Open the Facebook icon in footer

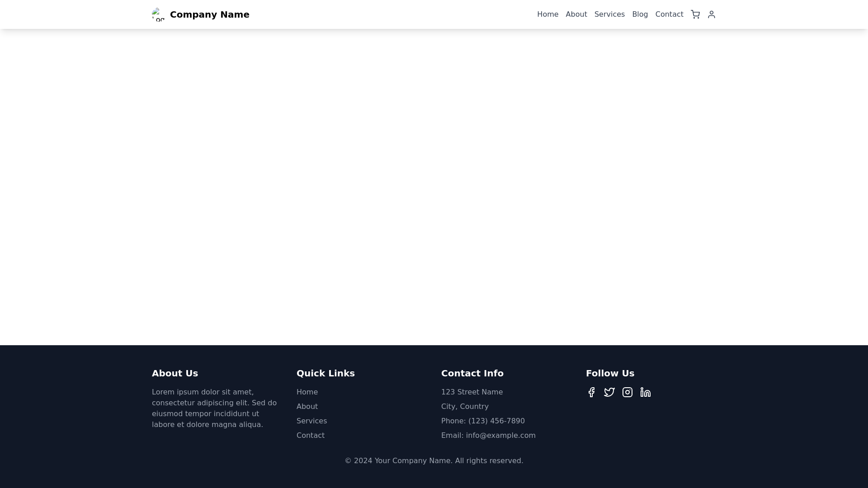click(591, 392)
